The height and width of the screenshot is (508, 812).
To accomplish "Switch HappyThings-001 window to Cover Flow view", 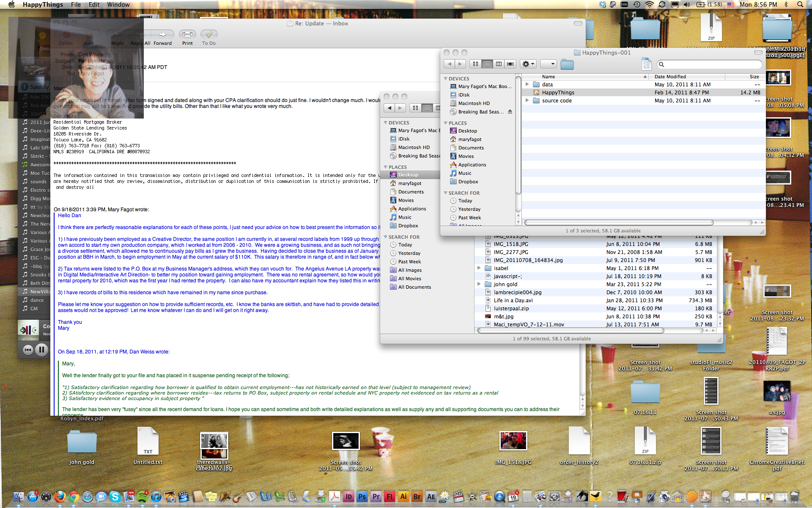I will (510, 64).
